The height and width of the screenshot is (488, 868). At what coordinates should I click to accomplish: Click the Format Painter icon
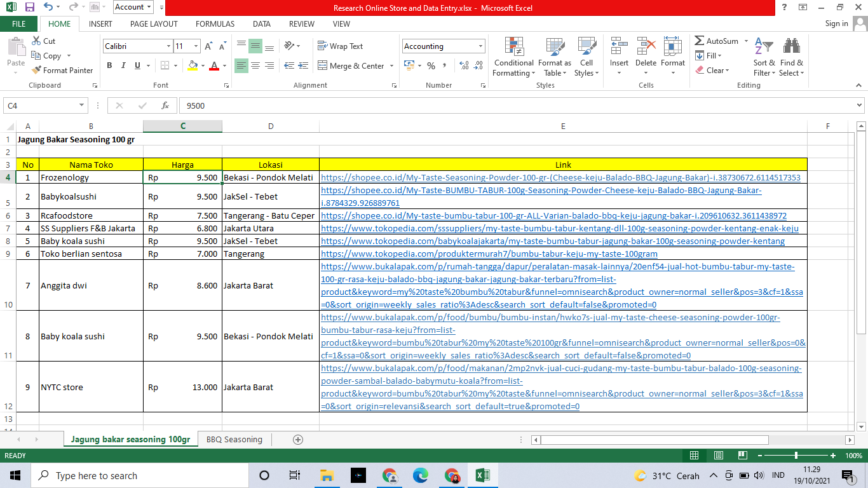[x=37, y=71]
